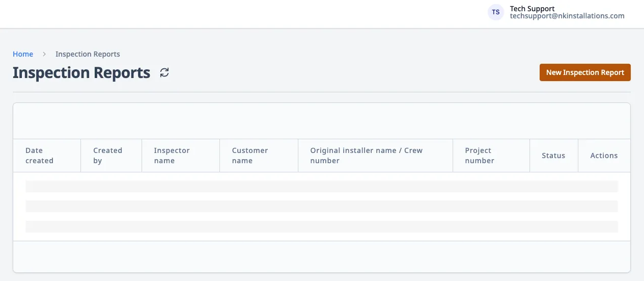
Task: Select the third loading placeholder row
Action: [x=322, y=226]
